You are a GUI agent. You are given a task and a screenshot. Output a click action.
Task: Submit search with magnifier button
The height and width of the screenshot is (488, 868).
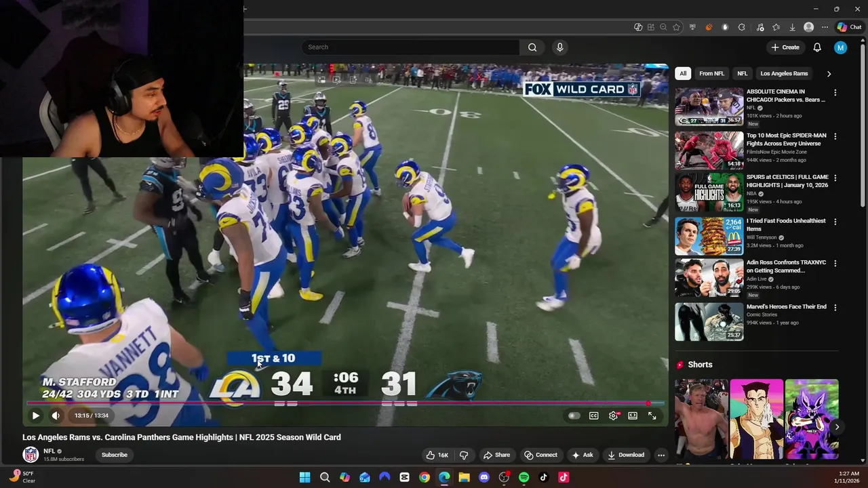coord(532,47)
